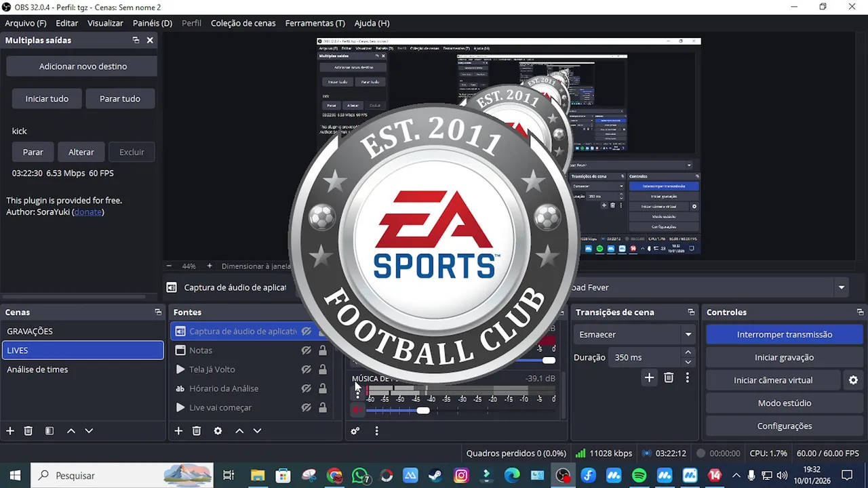Viewport: 868px width, 488px height.
Task: Click the Duração 350 ms field
Action: pyautogui.click(x=644, y=358)
